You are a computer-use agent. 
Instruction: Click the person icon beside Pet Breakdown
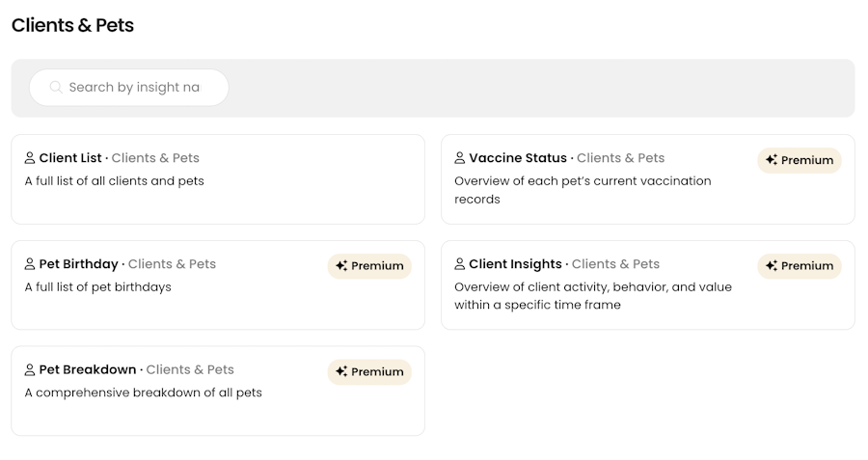click(30, 369)
